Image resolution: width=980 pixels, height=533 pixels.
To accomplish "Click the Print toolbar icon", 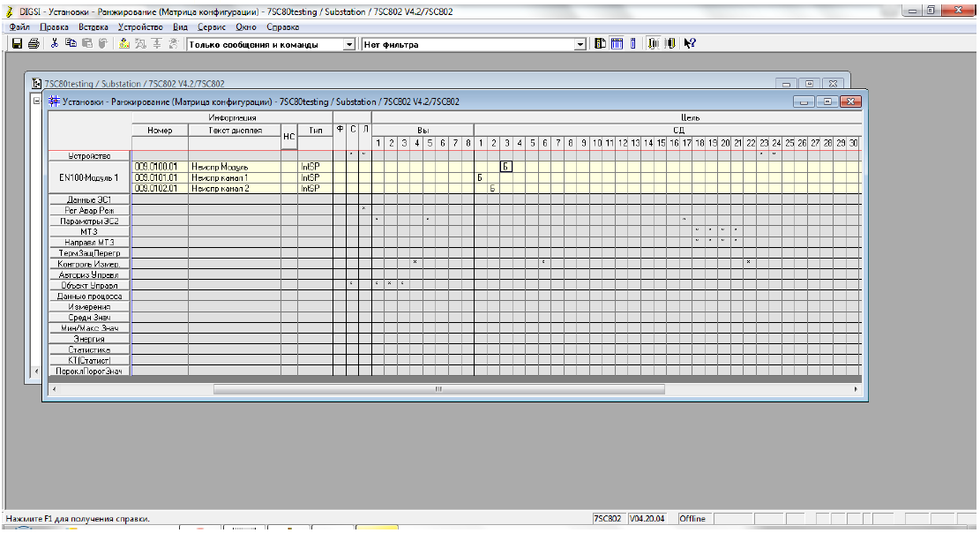I will point(34,43).
